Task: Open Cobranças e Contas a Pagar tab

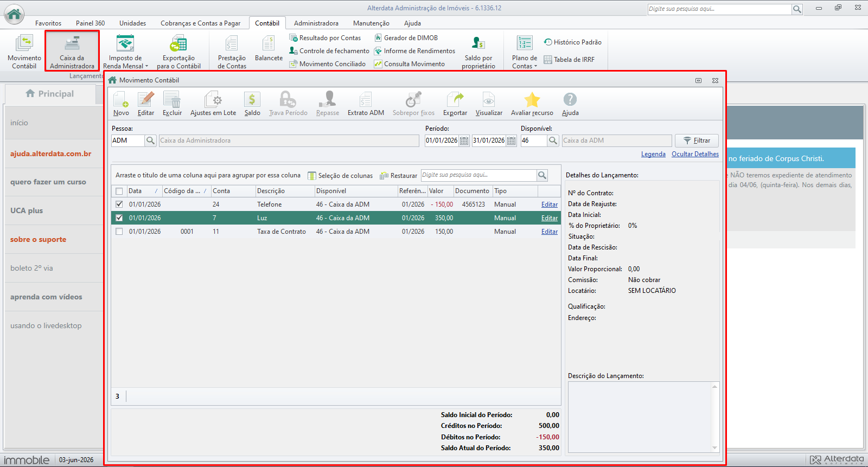Action: coord(200,23)
